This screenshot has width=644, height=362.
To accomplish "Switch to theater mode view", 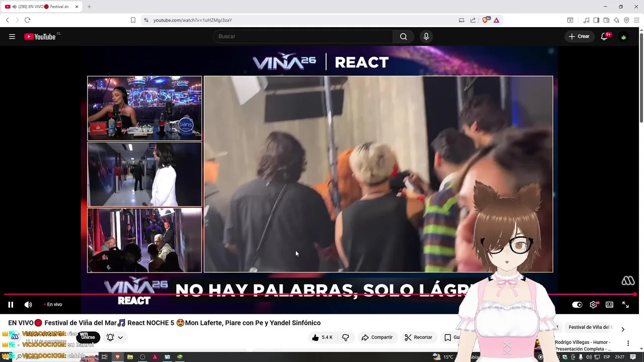I will click(x=609, y=304).
